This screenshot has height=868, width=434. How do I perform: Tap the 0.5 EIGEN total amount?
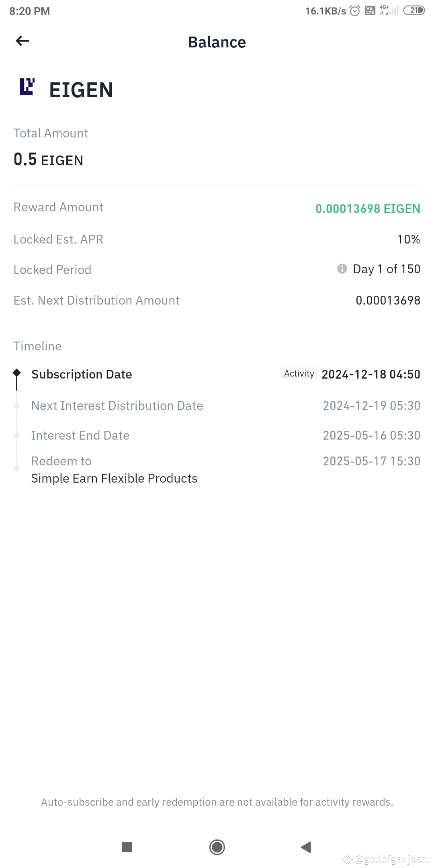(x=48, y=160)
